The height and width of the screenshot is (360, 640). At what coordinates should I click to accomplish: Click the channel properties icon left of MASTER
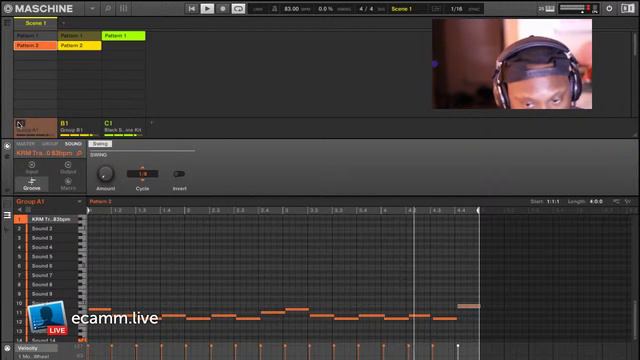pos(7,146)
